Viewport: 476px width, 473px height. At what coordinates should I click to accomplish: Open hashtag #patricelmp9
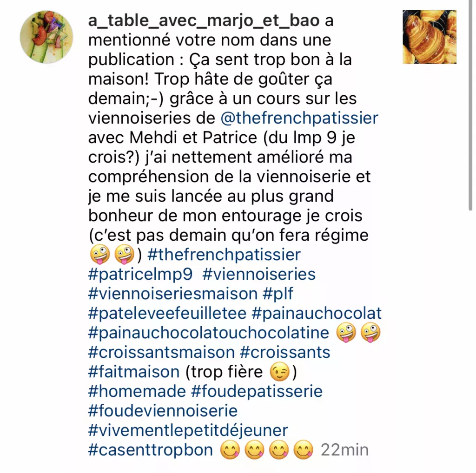click(x=140, y=274)
